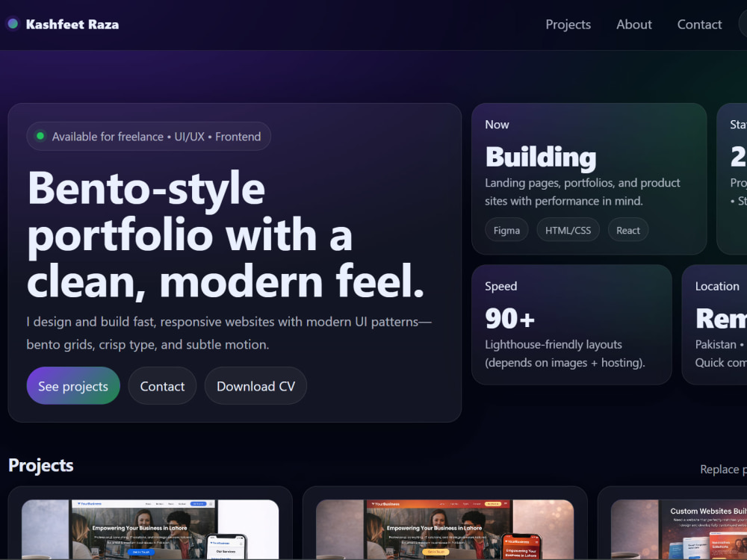Click the 'Landing pages, portfolios' description text

click(583, 192)
